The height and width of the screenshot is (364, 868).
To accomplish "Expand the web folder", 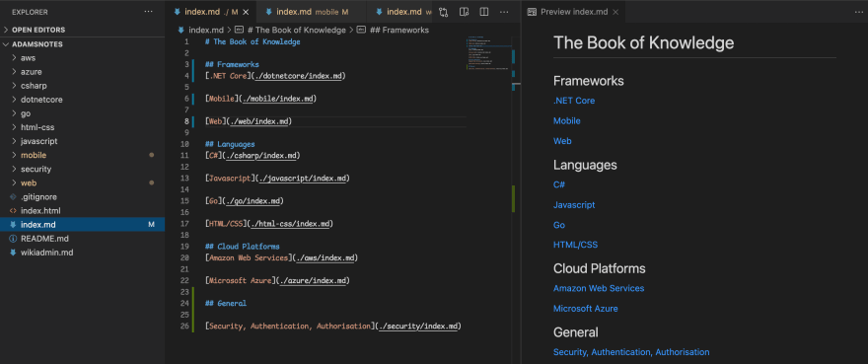I will coord(83,182).
